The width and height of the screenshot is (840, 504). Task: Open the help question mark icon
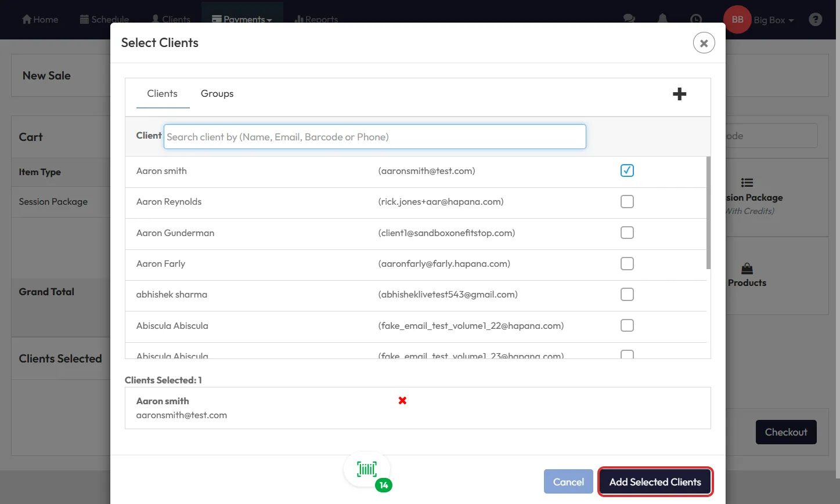815,20
